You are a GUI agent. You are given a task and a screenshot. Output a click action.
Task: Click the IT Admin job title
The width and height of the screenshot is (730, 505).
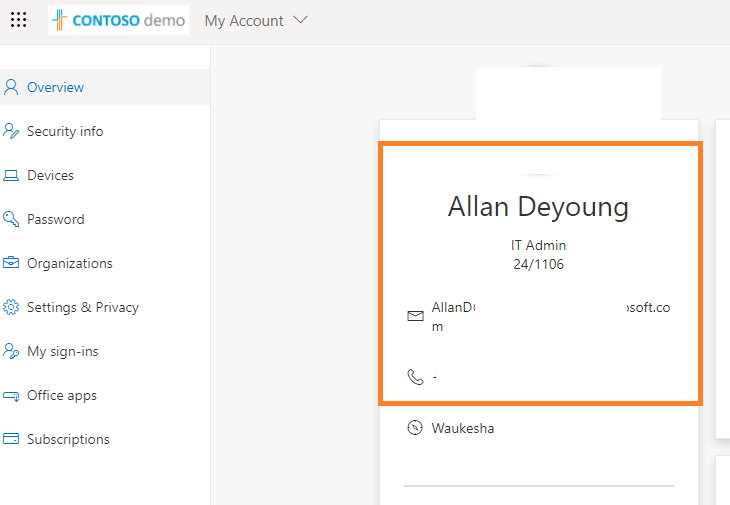coord(538,245)
